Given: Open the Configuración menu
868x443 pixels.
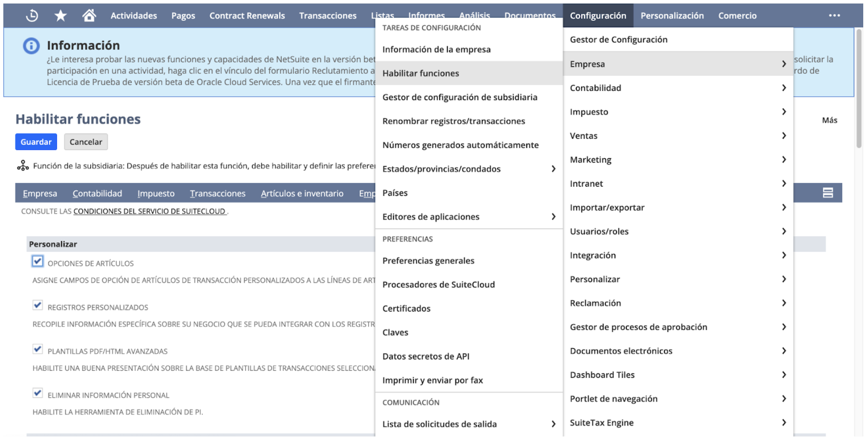Looking at the screenshot, I should [x=598, y=16].
